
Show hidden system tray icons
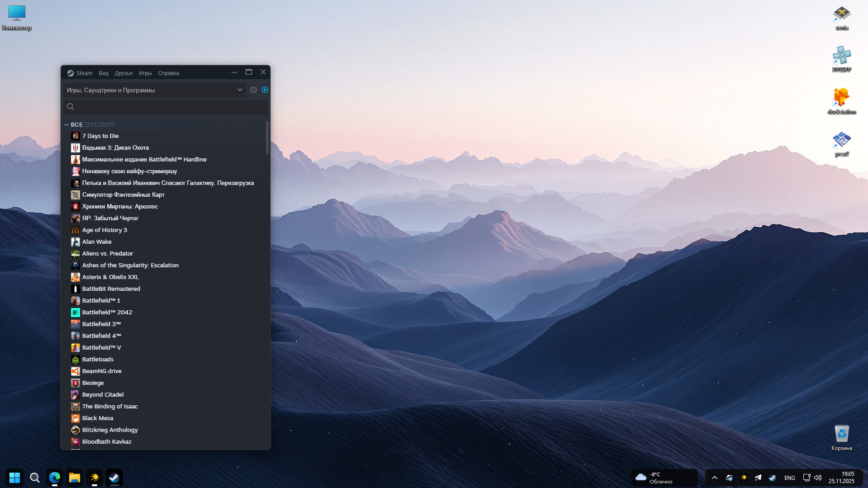point(715,478)
